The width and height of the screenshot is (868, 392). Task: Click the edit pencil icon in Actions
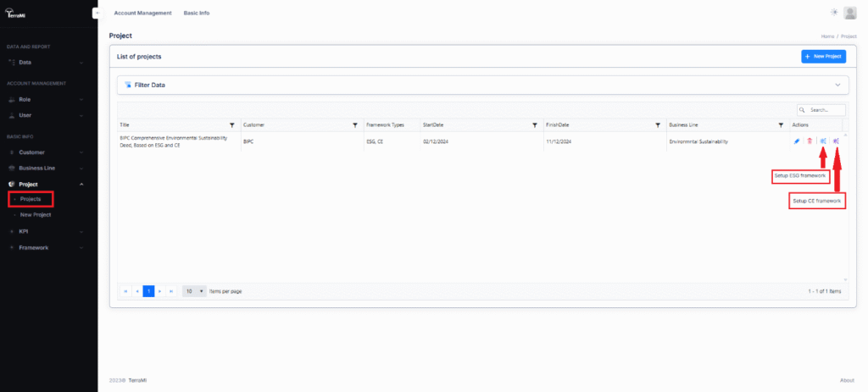tap(797, 141)
